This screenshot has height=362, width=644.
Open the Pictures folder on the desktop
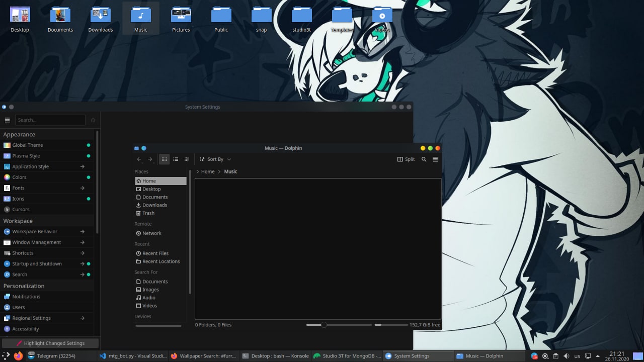pyautogui.click(x=181, y=19)
